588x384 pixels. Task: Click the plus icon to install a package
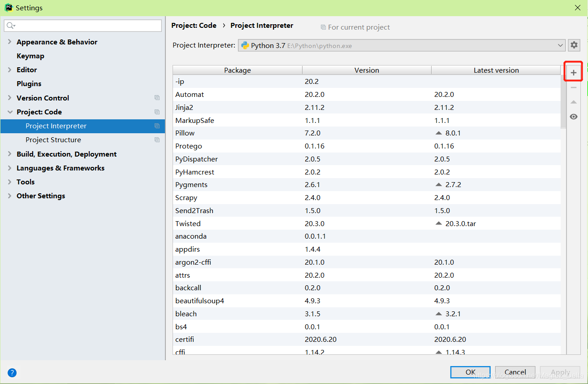coord(573,72)
